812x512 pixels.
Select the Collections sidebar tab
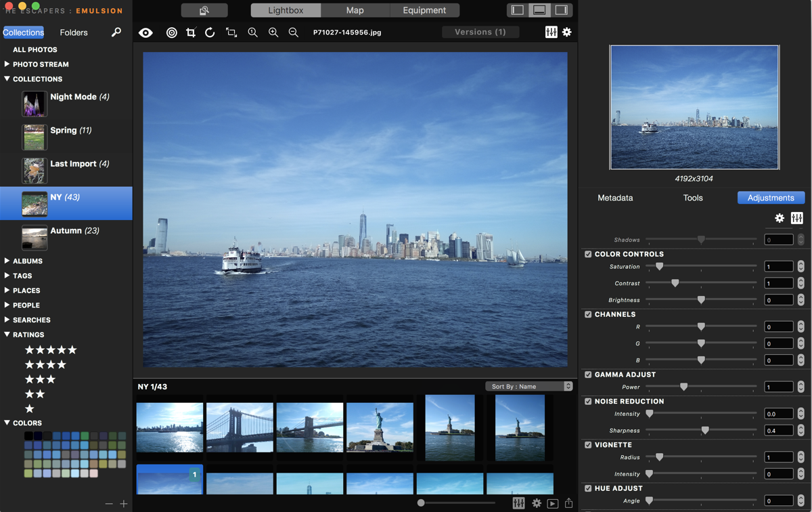(x=23, y=33)
